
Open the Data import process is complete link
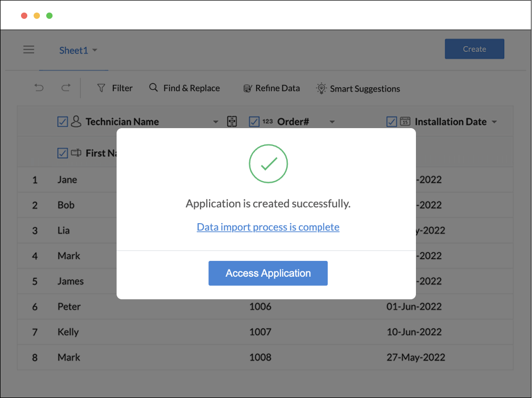[x=268, y=227]
